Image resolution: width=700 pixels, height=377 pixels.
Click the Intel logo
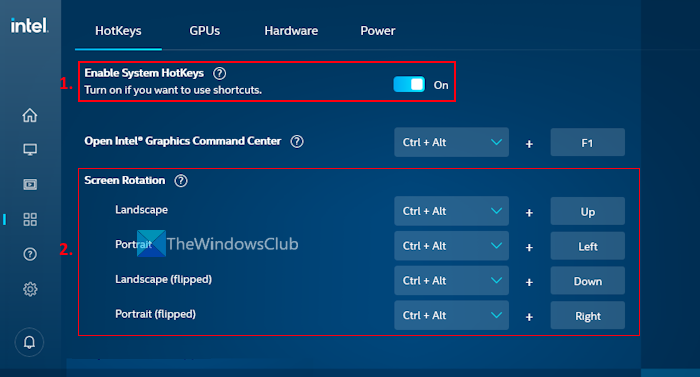(x=29, y=25)
